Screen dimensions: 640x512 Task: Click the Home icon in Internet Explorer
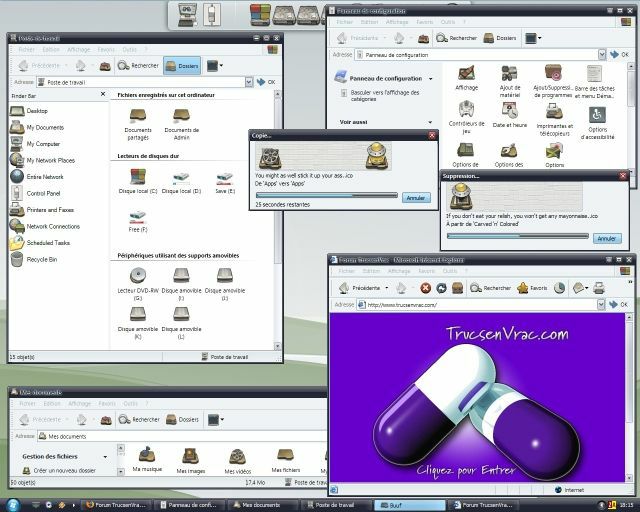click(x=458, y=288)
